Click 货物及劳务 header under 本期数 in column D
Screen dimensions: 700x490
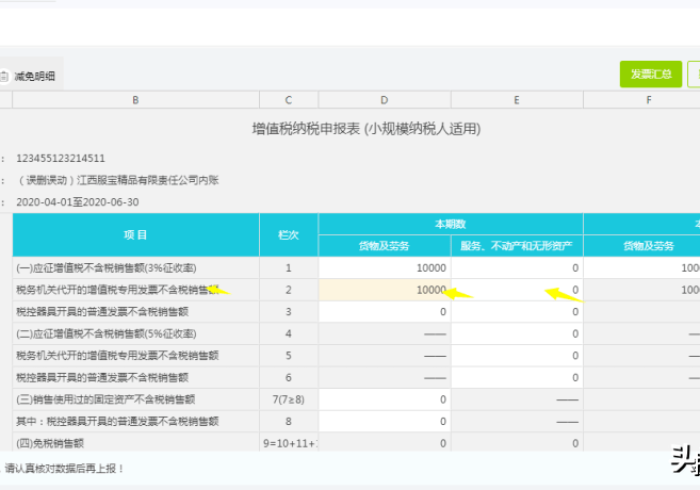(x=384, y=245)
